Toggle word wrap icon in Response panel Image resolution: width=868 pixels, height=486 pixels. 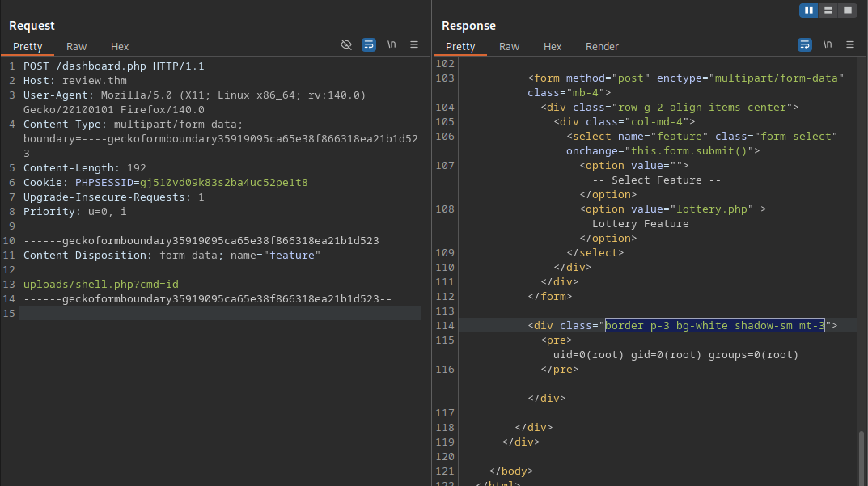(805, 44)
